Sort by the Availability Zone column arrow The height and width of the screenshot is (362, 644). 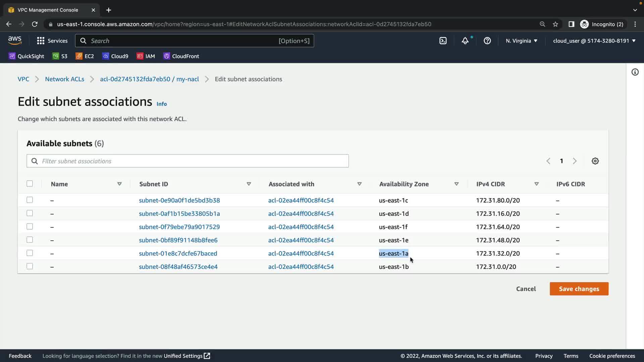point(456,184)
